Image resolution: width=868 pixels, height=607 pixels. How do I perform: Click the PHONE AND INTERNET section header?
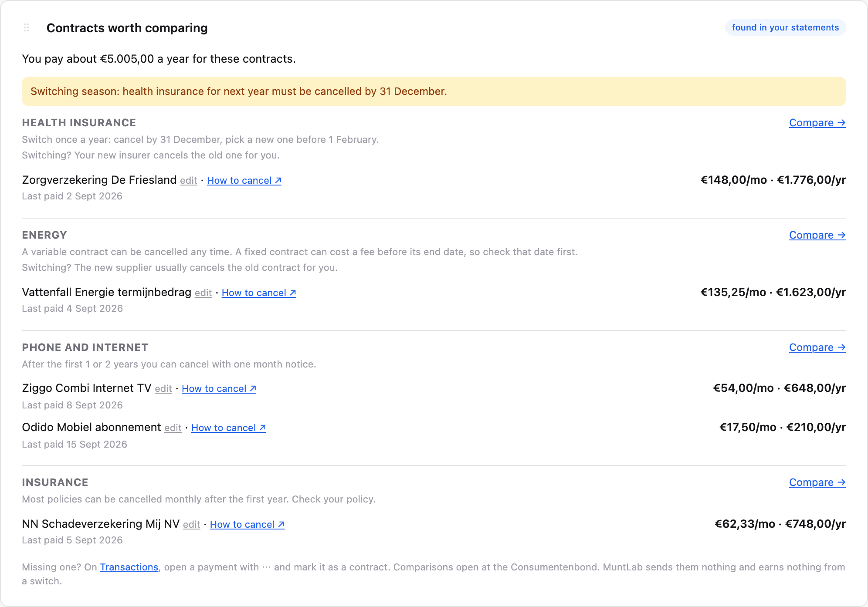click(85, 347)
